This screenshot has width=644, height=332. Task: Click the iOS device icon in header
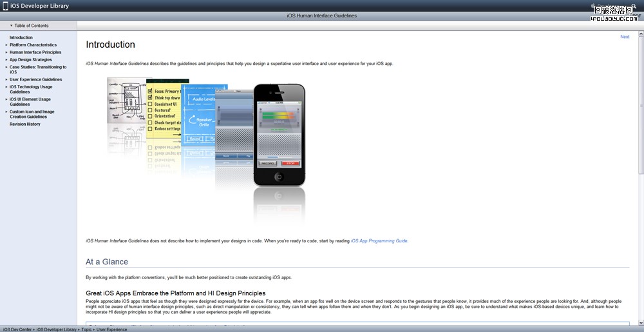click(x=5, y=6)
